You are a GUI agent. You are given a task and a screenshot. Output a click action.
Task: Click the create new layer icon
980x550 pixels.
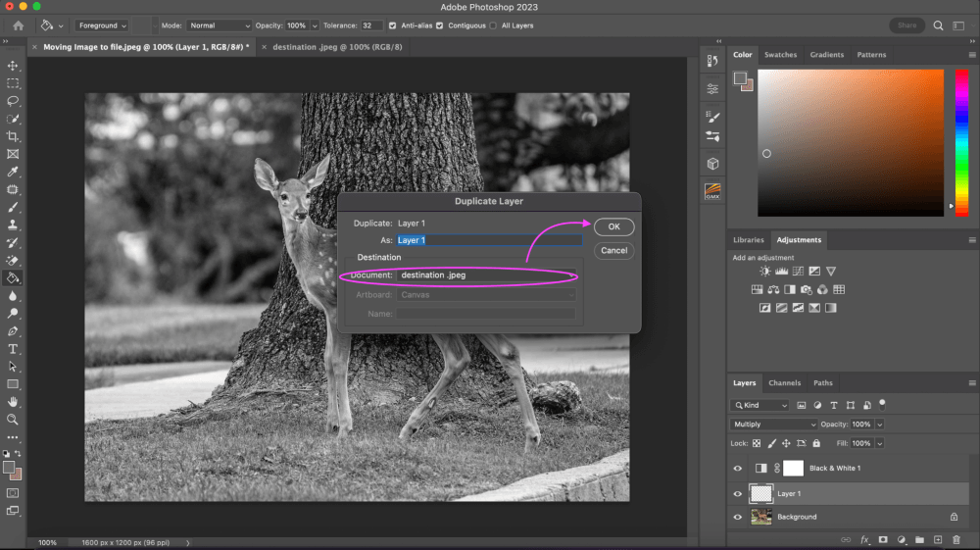point(938,539)
